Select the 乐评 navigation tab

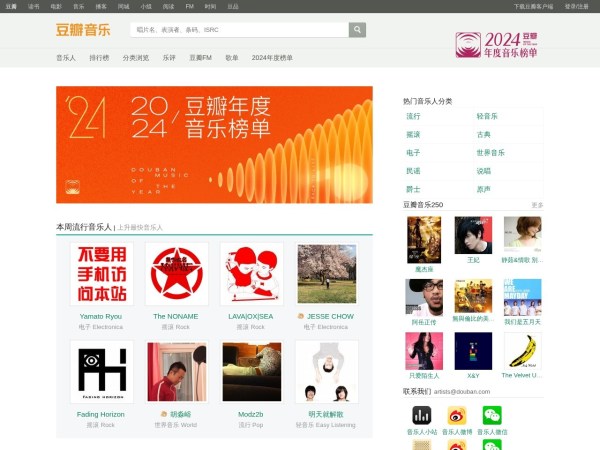click(x=169, y=58)
